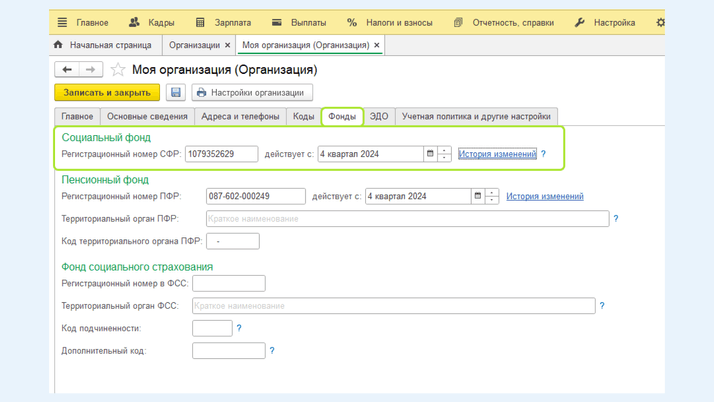Click the Код территориального органа ПФР field
Viewport: 714px width, 402px height.
click(x=233, y=241)
